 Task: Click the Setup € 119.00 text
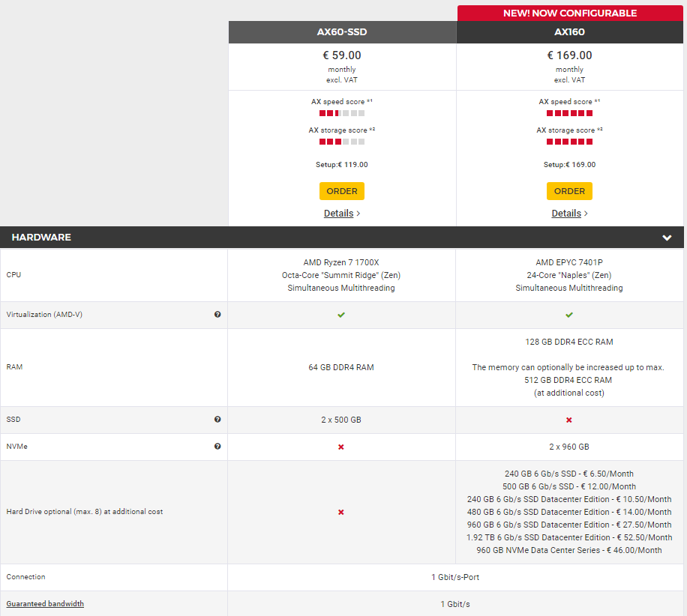342,165
